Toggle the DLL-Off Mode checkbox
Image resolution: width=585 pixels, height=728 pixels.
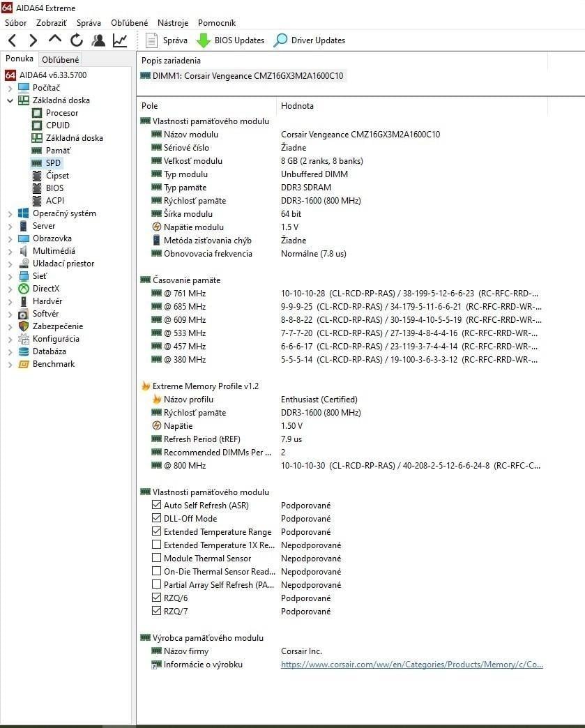pos(156,517)
